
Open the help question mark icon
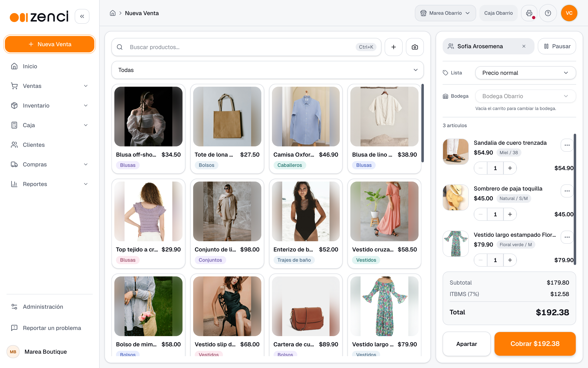click(x=548, y=13)
